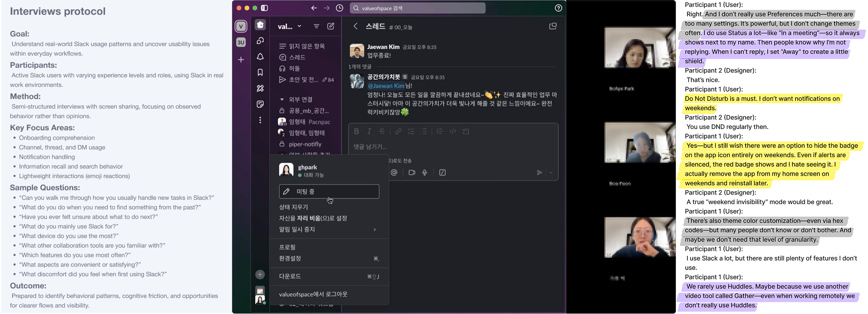Open the schedule-send dropdown arrow
Screen dimensions: 868x314
point(551,172)
